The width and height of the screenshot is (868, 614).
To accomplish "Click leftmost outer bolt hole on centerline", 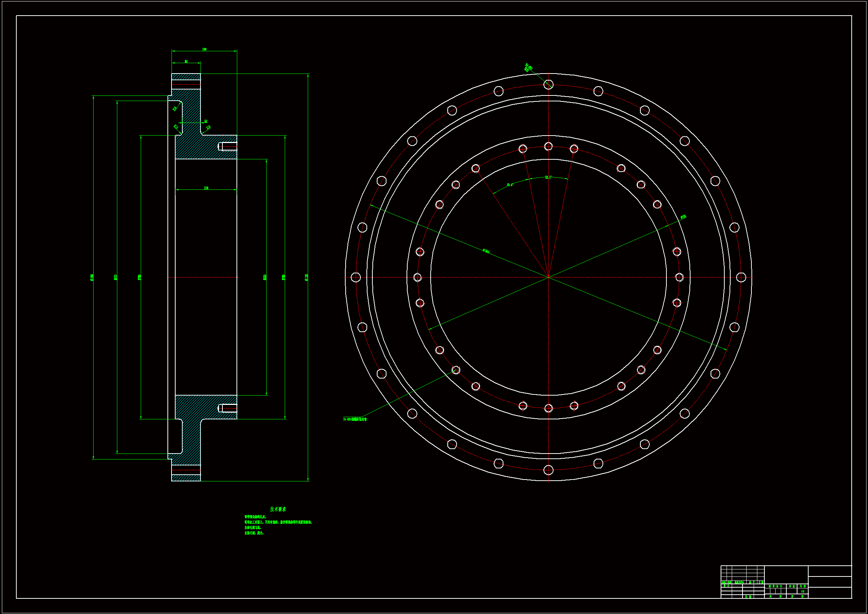I will [356, 277].
